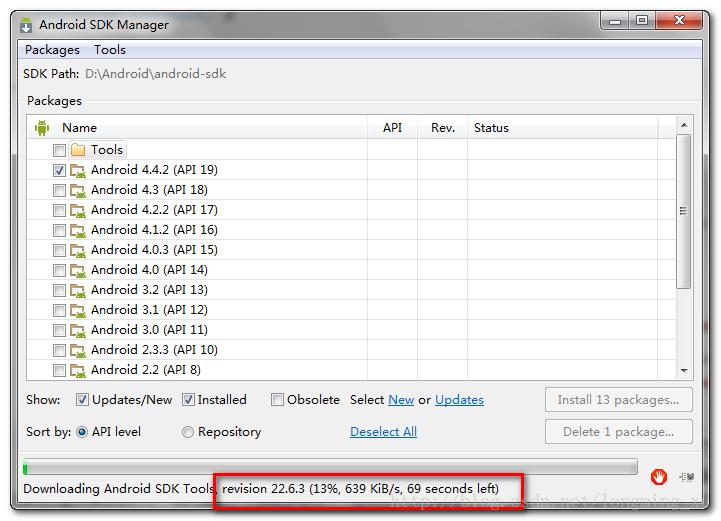Click the Tools folder icon
The height and width of the screenshot is (521, 721).
[78, 150]
